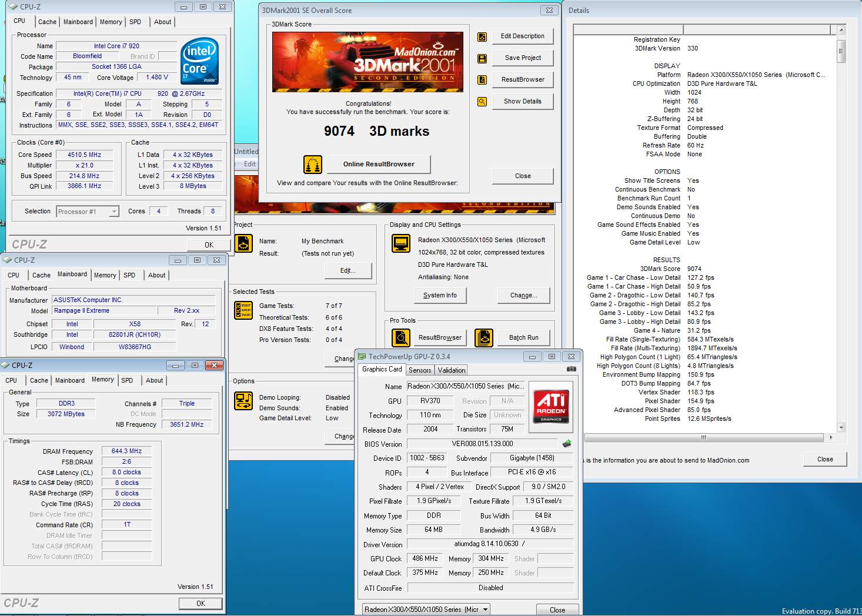
Task: Click the '9074 3D marks' score text
Action: pos(377,131)
